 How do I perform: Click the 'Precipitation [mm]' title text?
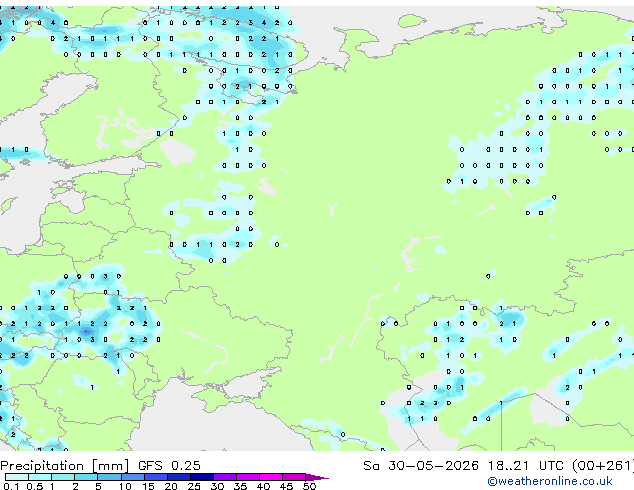(x=65, y=466)
